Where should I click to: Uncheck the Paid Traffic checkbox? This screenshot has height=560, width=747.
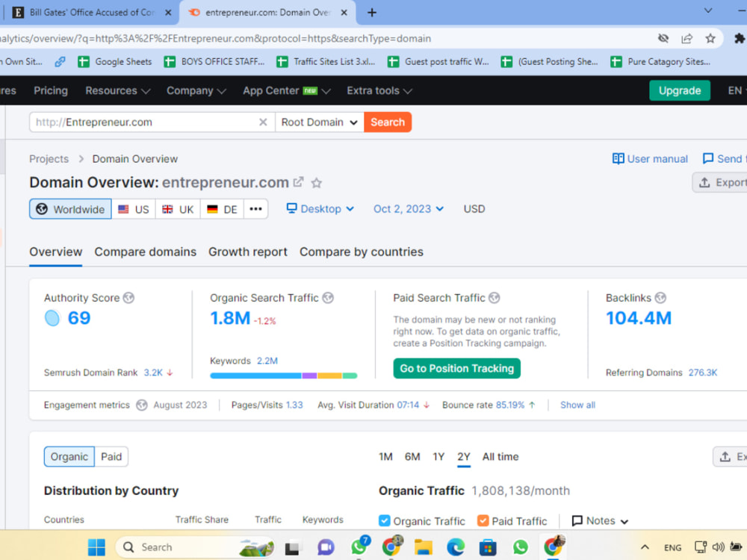point(483,521)
